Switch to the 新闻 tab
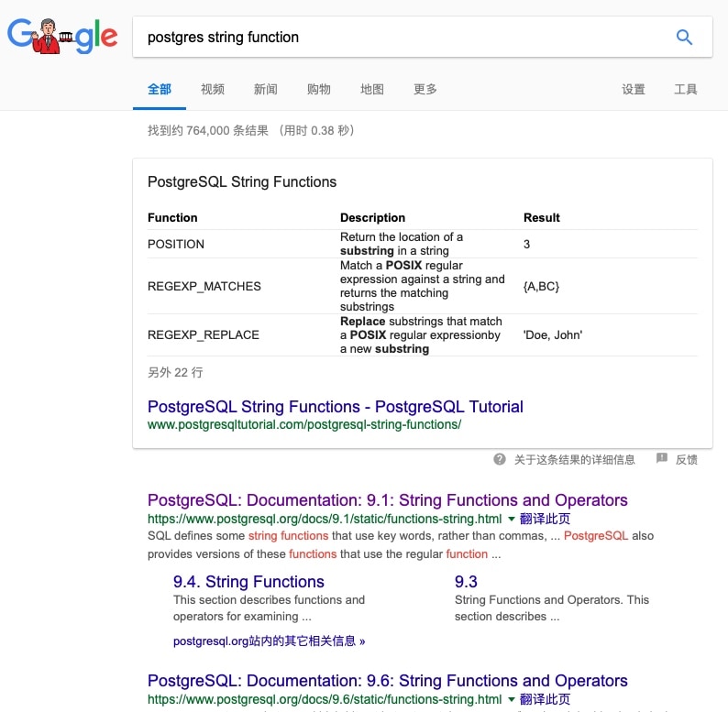The height and width of the screenshot is (712, 728). click(x=266, y=89)
